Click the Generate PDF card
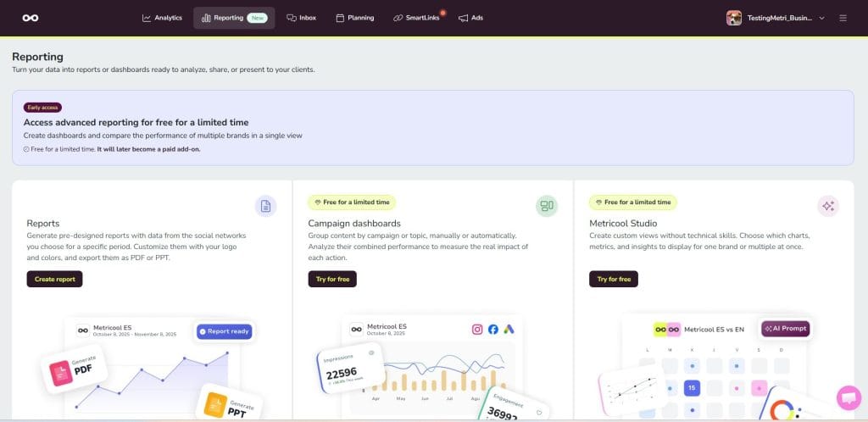This screenshot has height=422, width=868. [75, 369]
